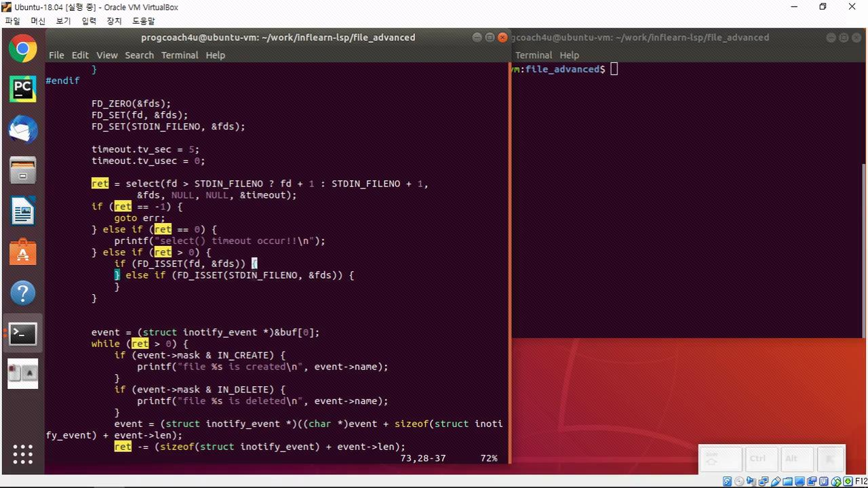
Task: Click the '#endif' line in the editor
Action: tap(62, 81)
